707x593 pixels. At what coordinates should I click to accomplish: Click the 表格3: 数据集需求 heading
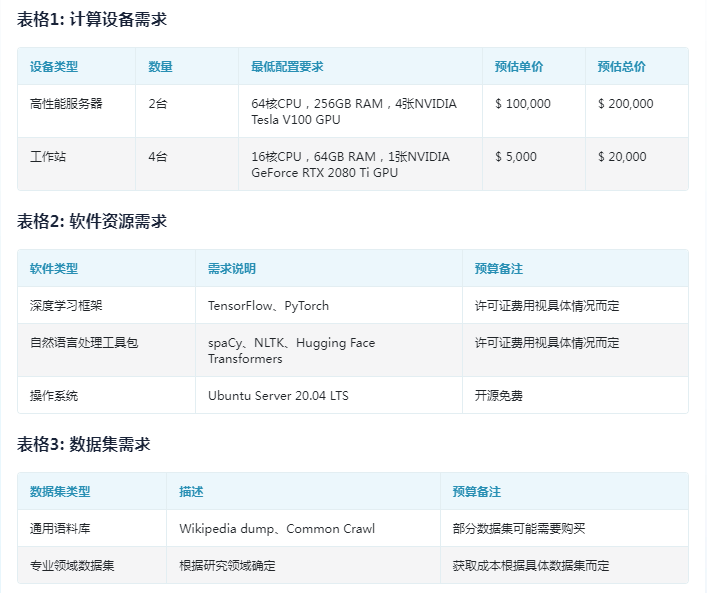tap(84, 444)
